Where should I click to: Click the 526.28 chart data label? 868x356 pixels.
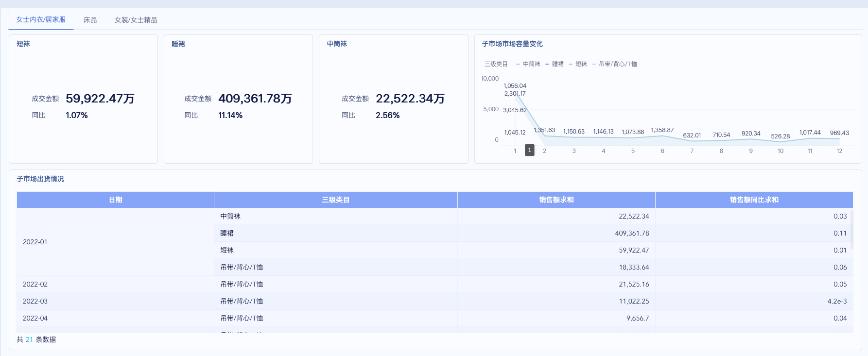781,136
